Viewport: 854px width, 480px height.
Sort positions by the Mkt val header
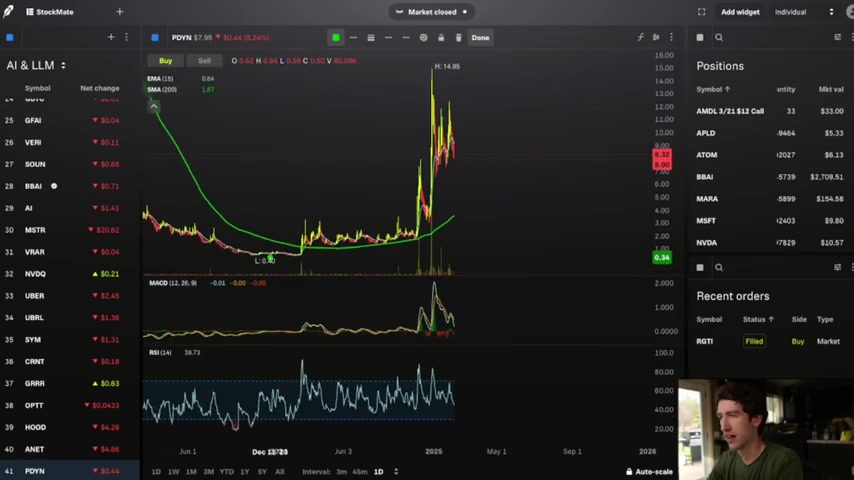(831, 89)
